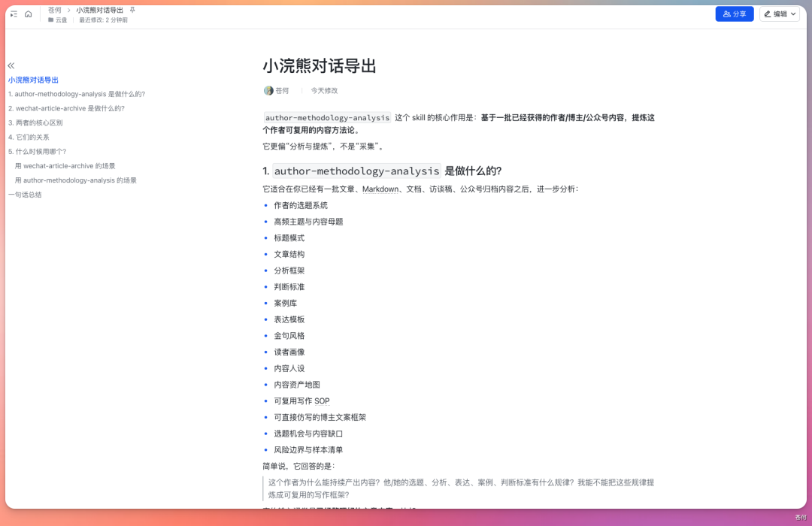The width and height of the screenshot is (812, 526).
Task: Click the 分享 share button
Action: (x=735, y=14)
